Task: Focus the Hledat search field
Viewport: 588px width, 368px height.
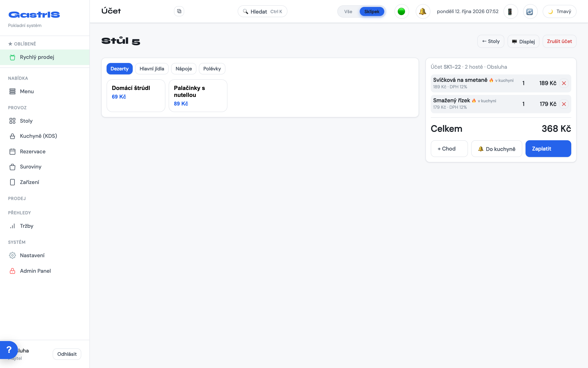Action: pos(262,11)
